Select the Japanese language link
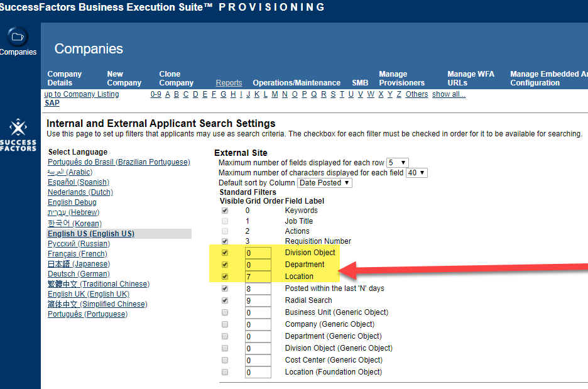Viewport: 588px width, 389px height. 79,264
